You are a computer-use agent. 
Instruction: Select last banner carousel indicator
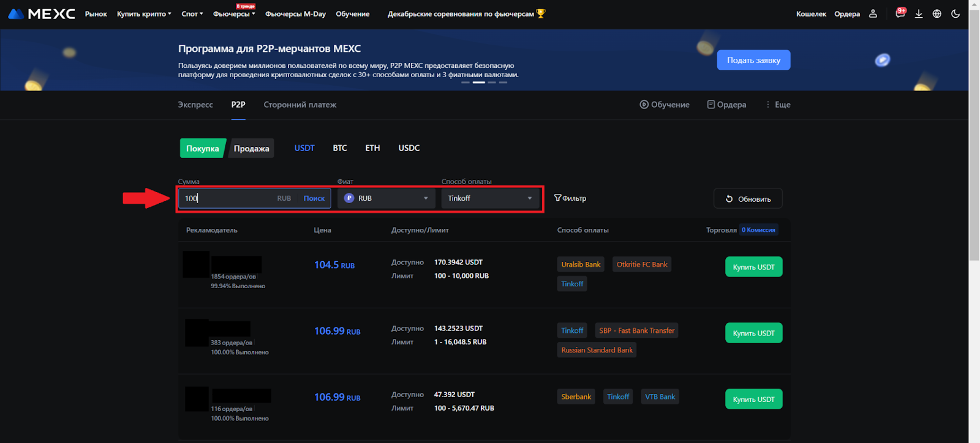click(503, 82)
